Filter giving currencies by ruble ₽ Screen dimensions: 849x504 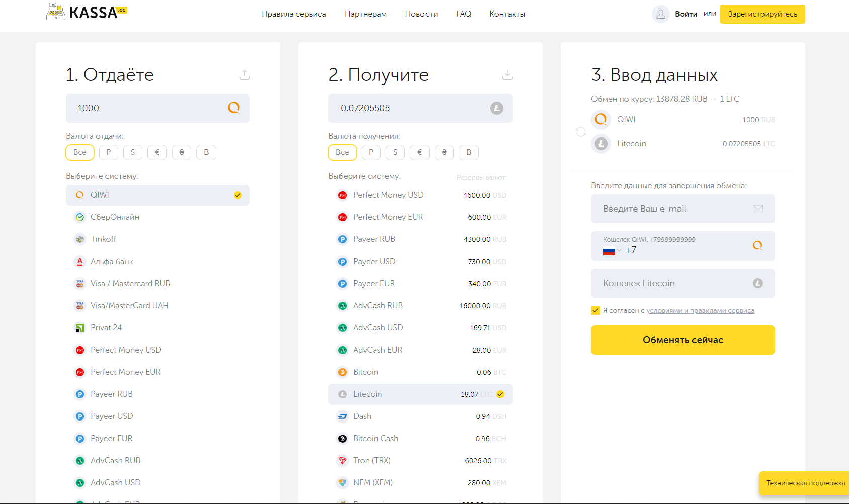click(x=109, y=152)
